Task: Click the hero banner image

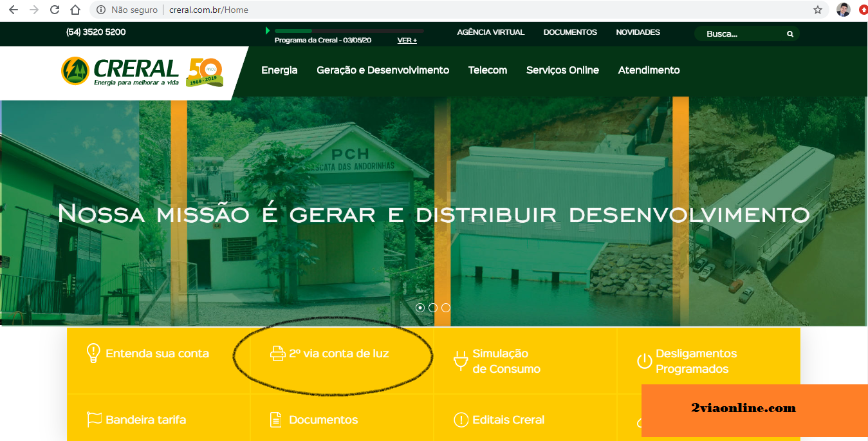Action: tap(434, 212)
